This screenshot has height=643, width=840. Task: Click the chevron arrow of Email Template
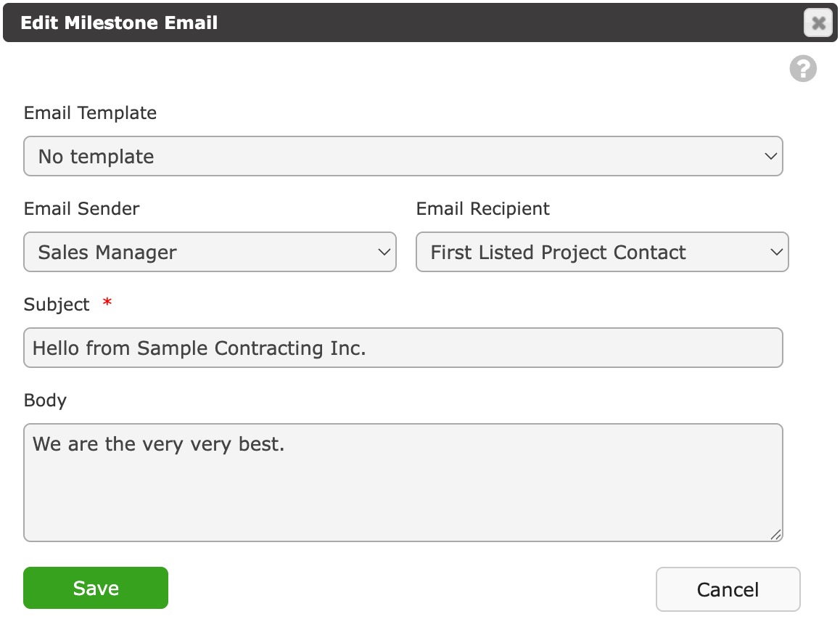click(770, 157)
